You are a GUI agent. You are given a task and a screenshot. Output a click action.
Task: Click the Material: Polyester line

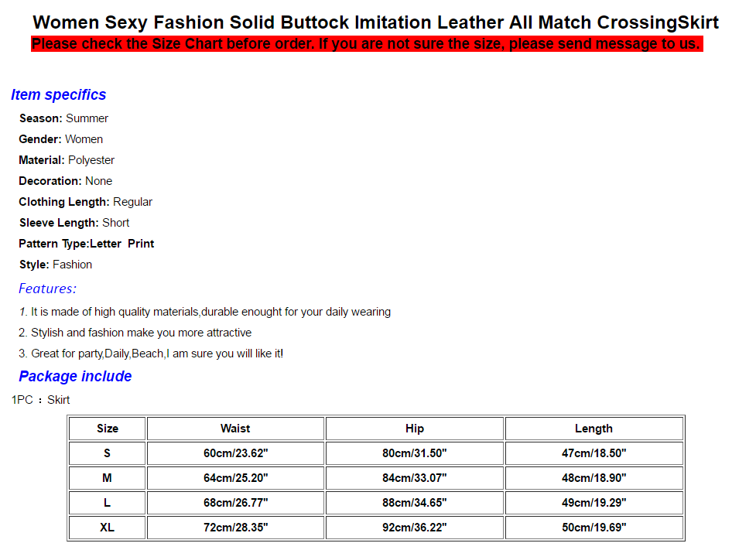point(67,160)
